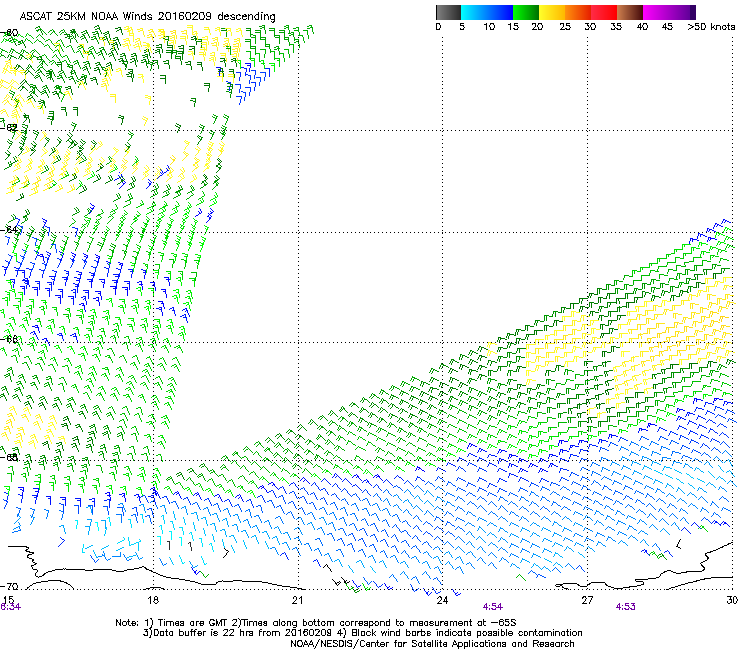The image size is (740, 650).
Task: Click the 'NOAA/NESDIS/Center for Satellite Applications and Research' credit
Action: tap(432, 644)
